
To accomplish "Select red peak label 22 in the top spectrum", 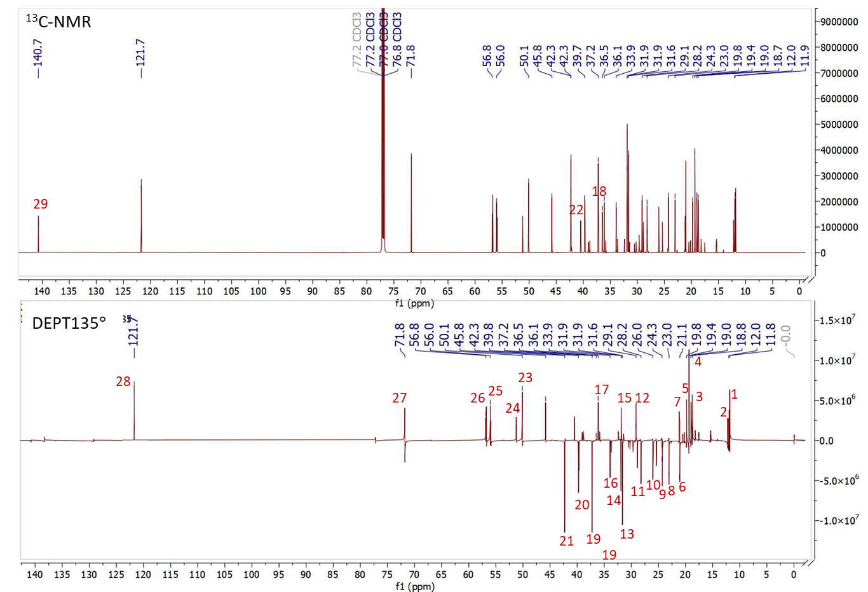I will coord(576,210).
